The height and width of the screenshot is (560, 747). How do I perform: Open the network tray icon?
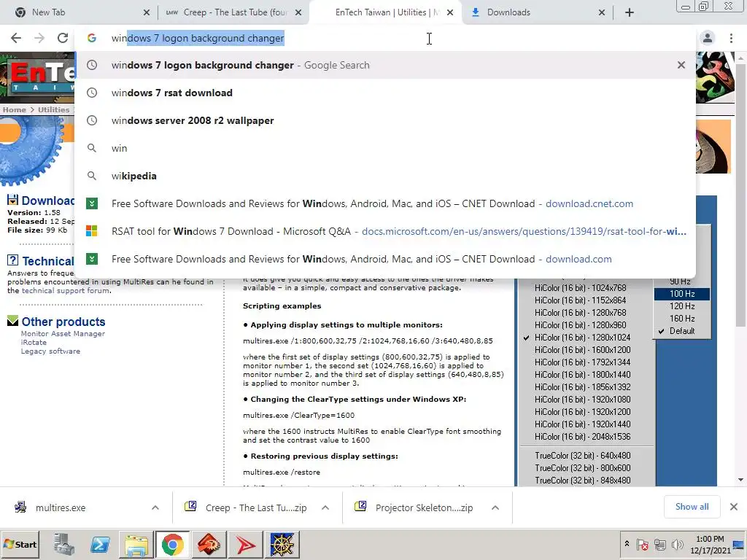(x=659, y=544)
